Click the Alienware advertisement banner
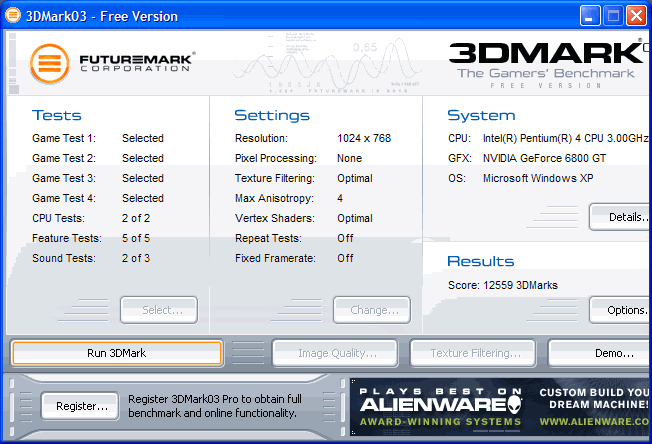Image resolution: width=652 pixels, height=444 pixels. pyautogui.click(x=501, y=407)
